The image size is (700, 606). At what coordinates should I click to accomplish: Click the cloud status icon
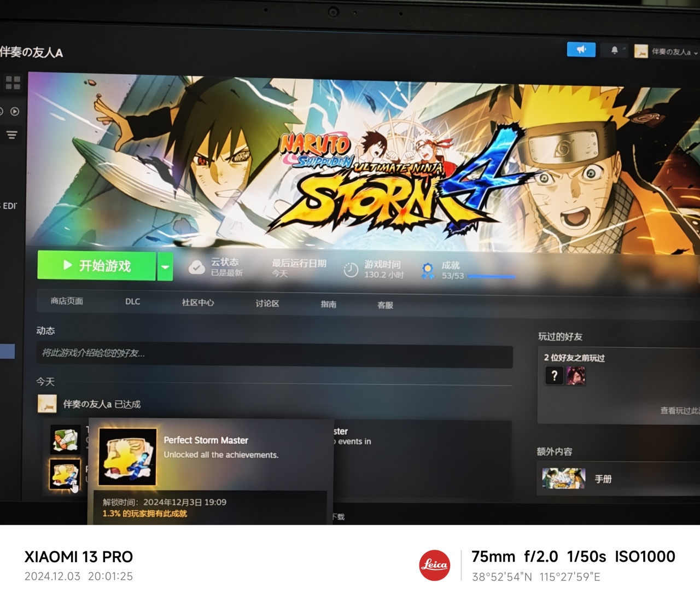(196, 267)
